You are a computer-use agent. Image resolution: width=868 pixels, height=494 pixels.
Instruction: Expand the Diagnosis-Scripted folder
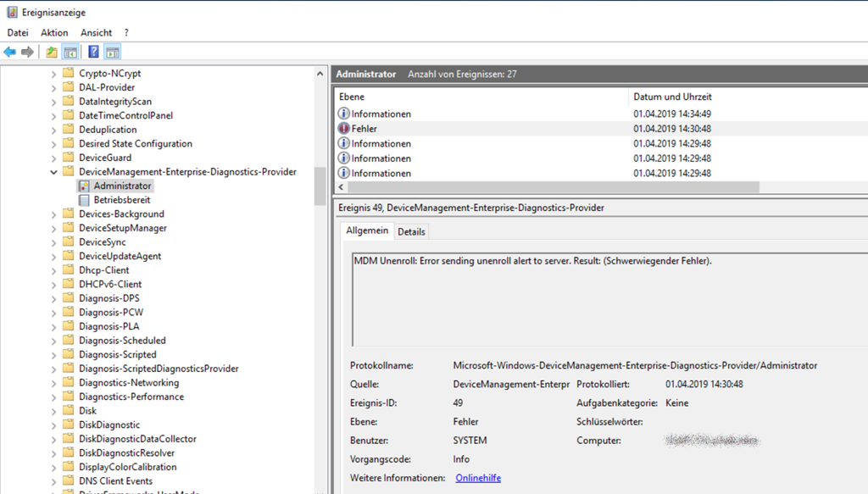pos(54,355)
